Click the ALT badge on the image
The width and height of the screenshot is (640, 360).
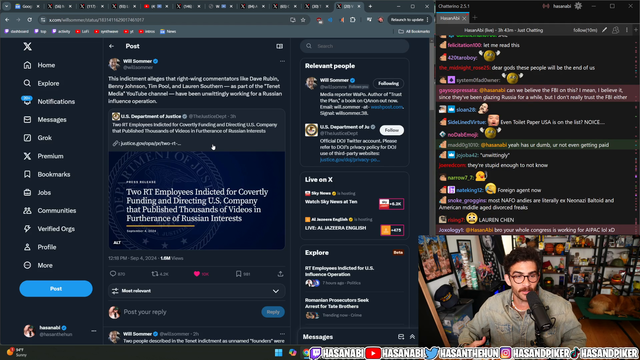click(117, 242)
